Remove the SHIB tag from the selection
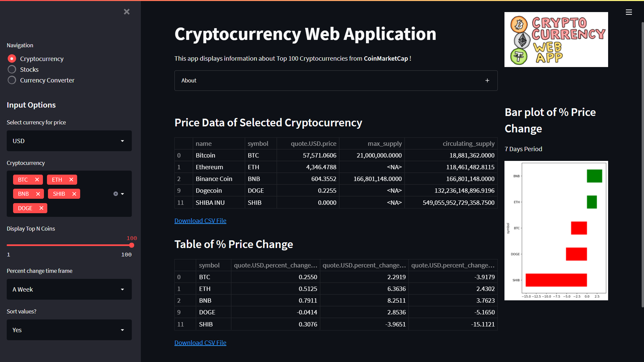 tap(74, 194)
